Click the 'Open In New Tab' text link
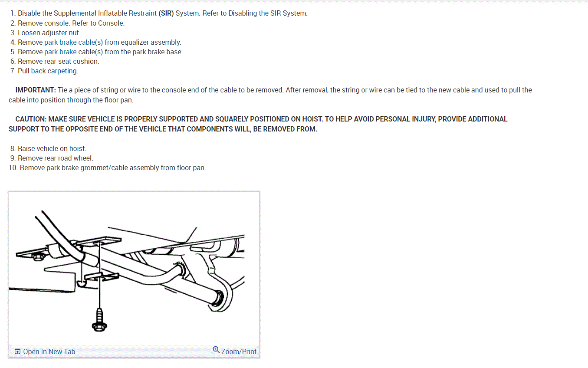This screenshot has height=368, width=588. (49, 352)
